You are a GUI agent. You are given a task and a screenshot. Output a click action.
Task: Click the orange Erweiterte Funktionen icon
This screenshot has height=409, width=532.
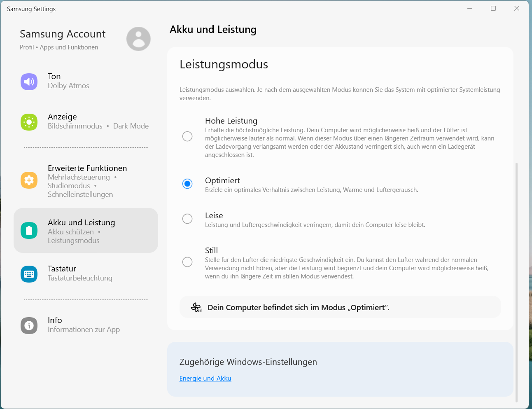coord(29,180)
